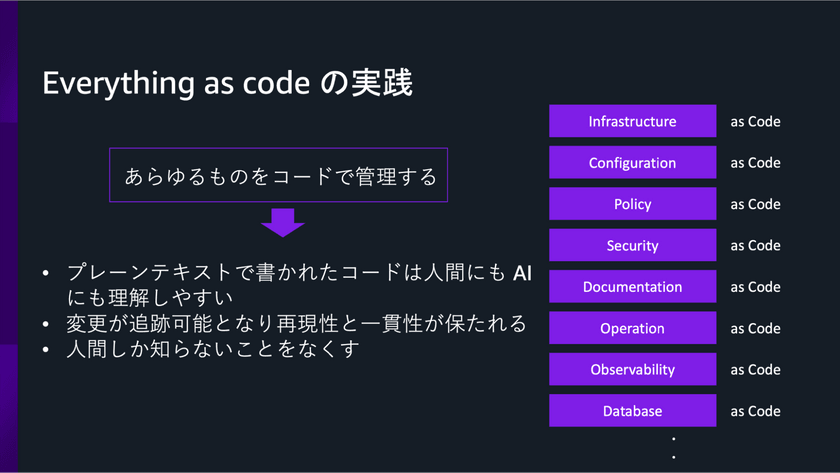This screenshot has height=473, width=840.
Task: Click 'as Code' label beside Observability
Action: click(755, 369)
